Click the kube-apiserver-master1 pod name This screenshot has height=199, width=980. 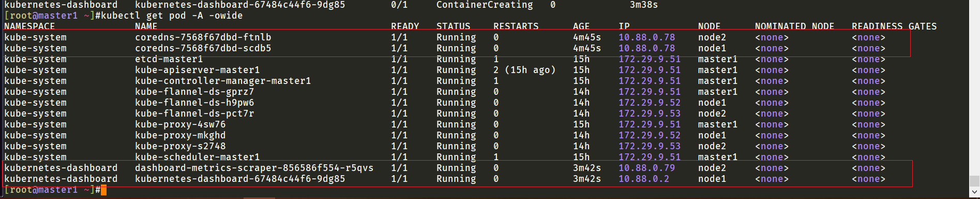coord(198,70)
